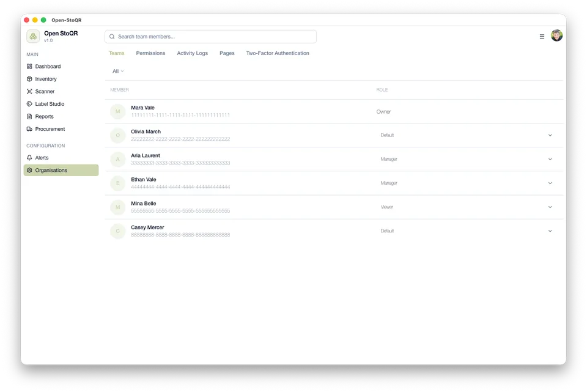
Task: Click the MEMBER column header
Action: (119, 90)
